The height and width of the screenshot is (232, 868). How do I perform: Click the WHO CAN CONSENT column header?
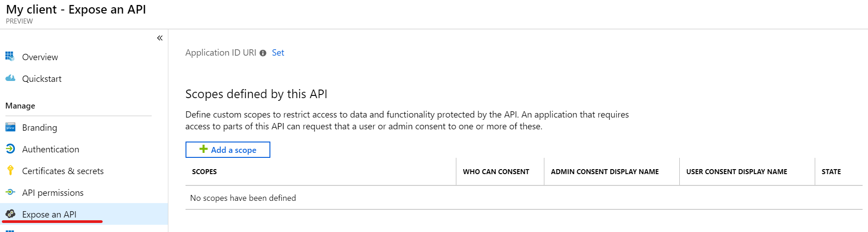(x=496, y=172)
